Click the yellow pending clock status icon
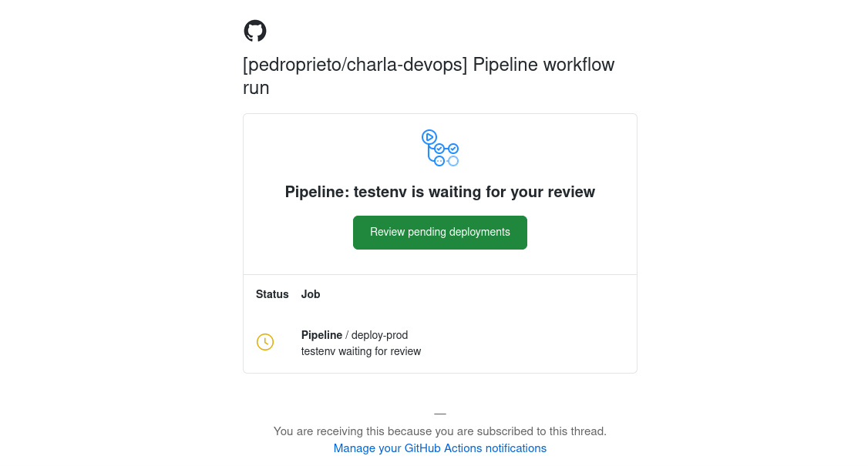The image size is (868, 466). (x=265, y=342)
